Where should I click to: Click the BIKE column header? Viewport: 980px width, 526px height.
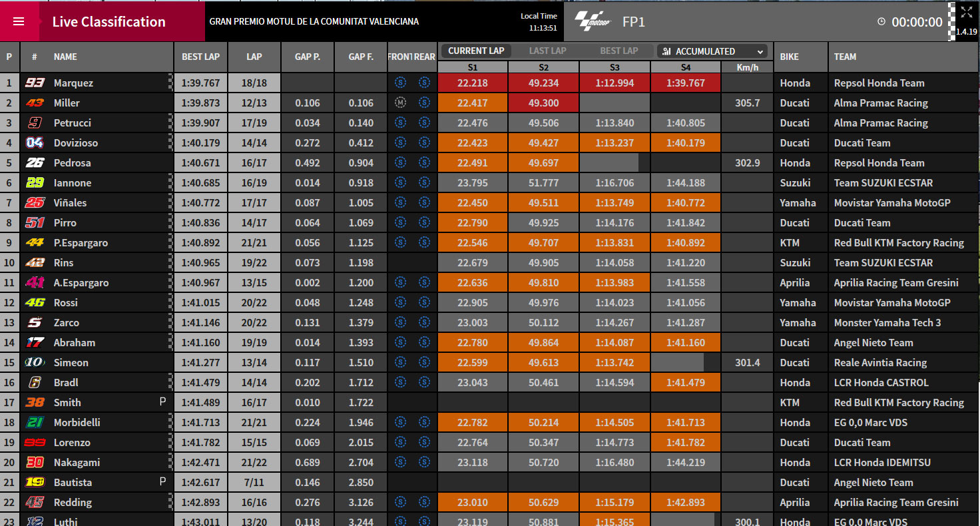tap(789, 57)
